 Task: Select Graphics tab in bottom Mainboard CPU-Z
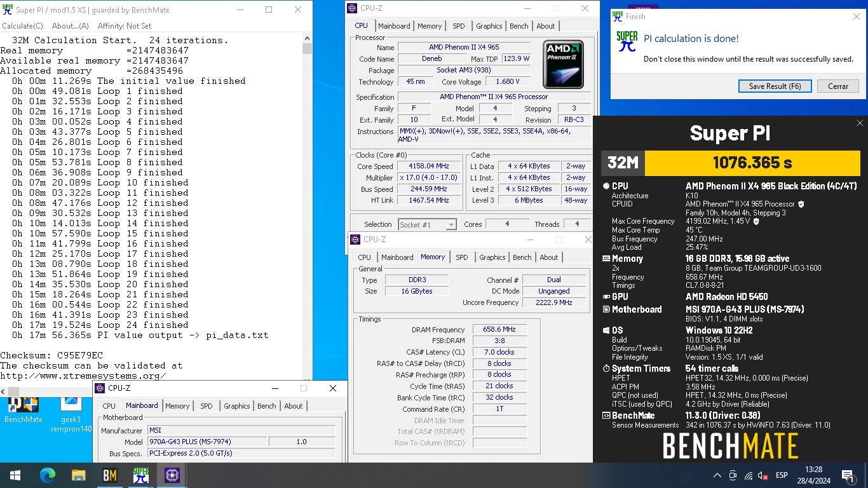point(237,406)
